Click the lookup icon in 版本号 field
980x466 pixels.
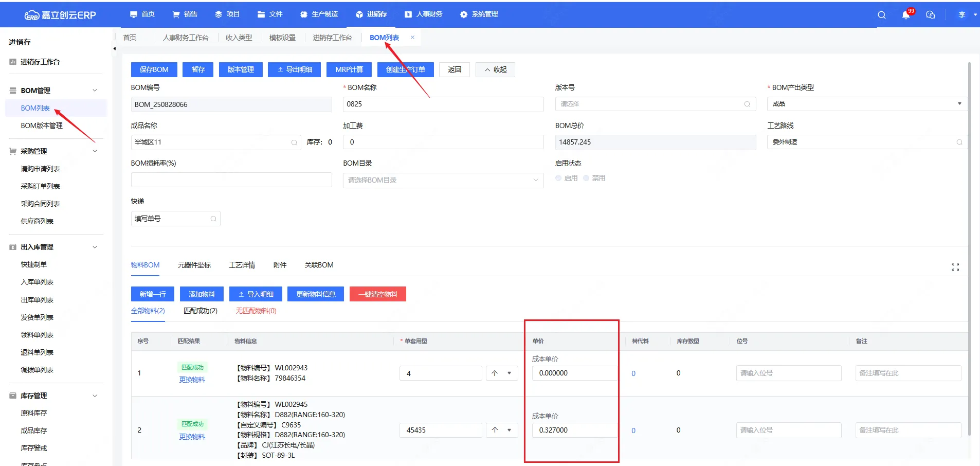(x=747, y=104)
